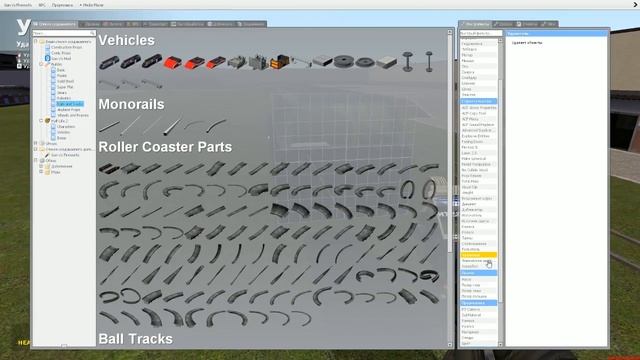Select the Prop Resizer tool
The height and width of the screenshot is (360, 640).
pos(471,176)
